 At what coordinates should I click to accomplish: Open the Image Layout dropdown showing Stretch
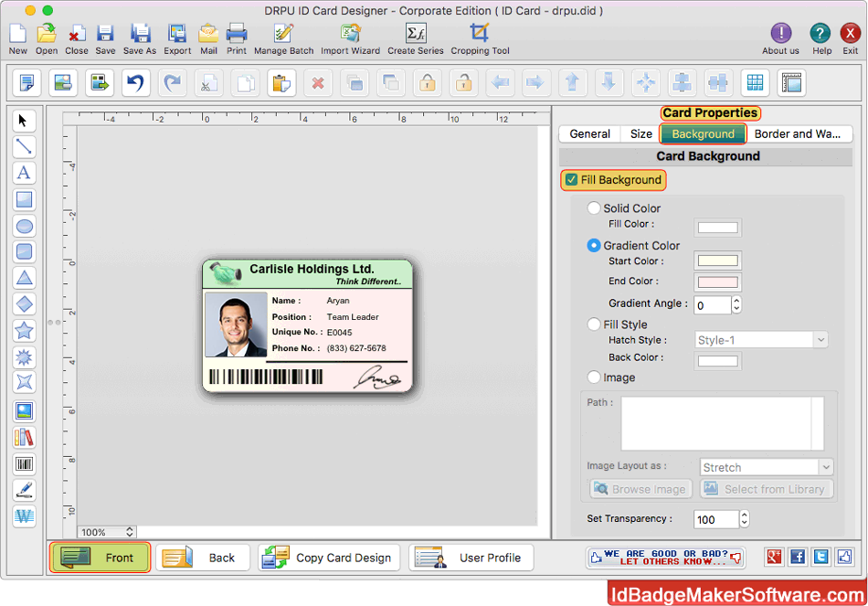[766, 467]
